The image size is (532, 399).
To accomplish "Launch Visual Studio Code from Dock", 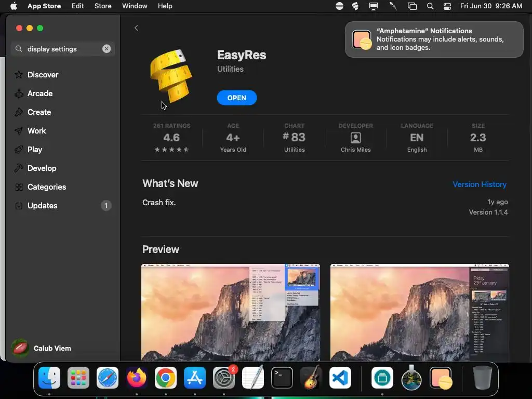I will tap(340, 378).
